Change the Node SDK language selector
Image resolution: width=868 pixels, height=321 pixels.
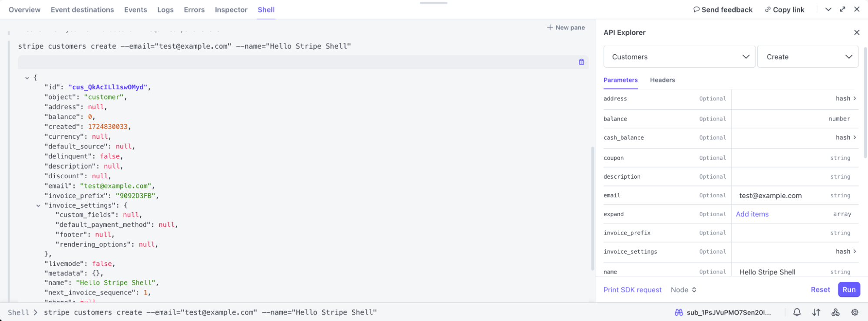tap(683, 290)
